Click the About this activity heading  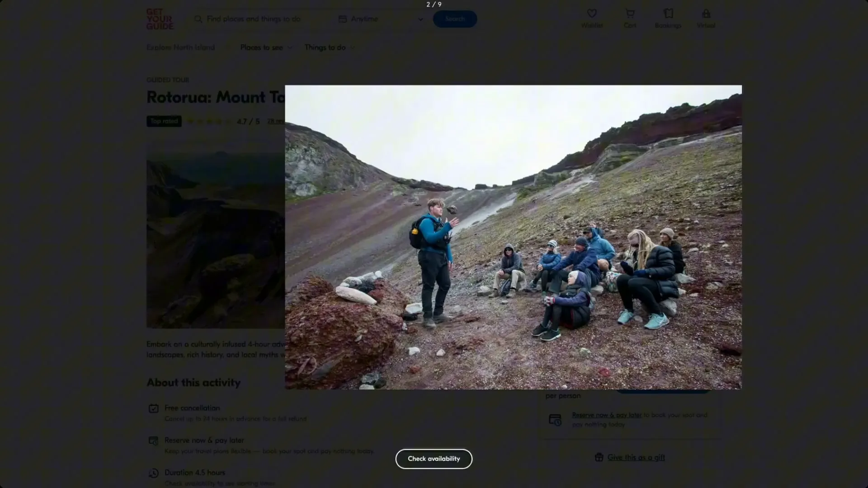tap(193, 383)
